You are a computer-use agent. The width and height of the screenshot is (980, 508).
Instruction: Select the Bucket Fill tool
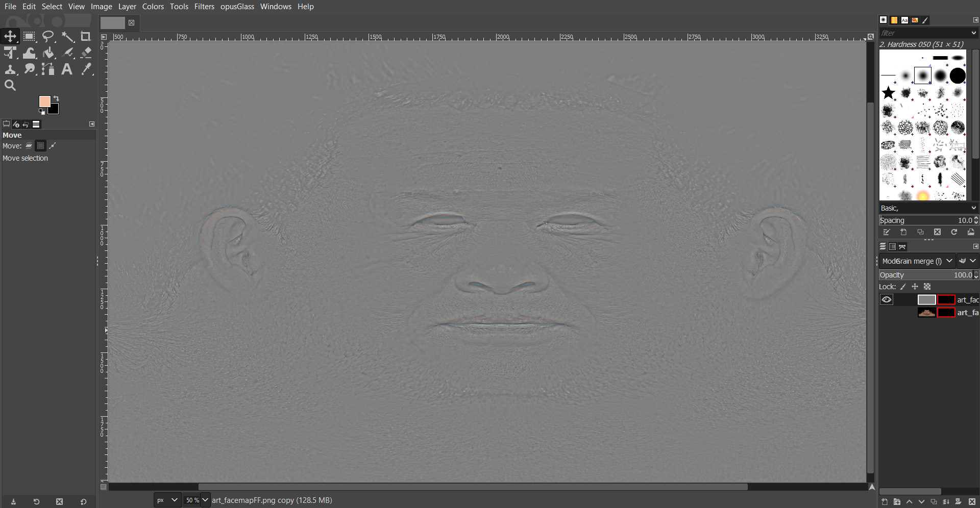[x=48, y=53]
